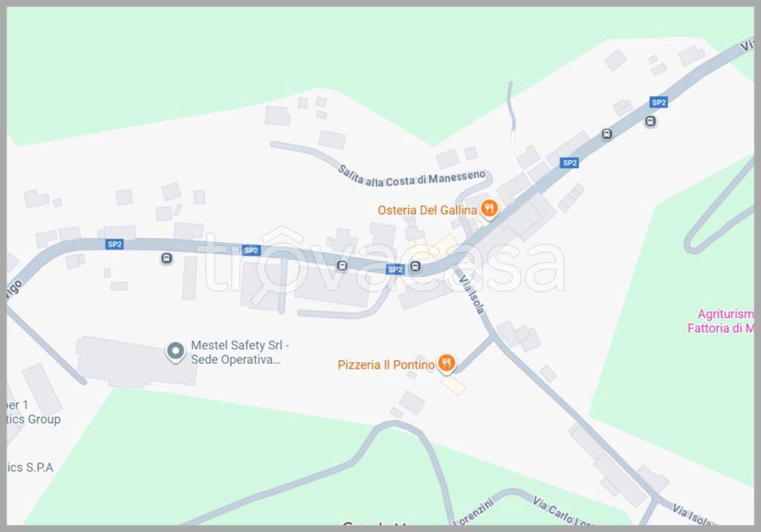Click the SP2 shield beside the Via Isola junction
This screenshot has height=532, width=761.
[x=395, y=270]
